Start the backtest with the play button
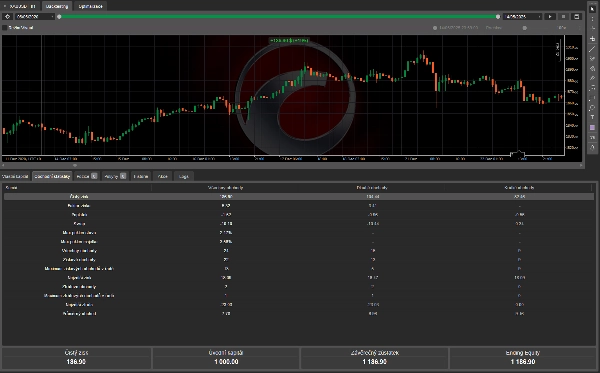This screenshot has height=373, width=600. (550, 16)
